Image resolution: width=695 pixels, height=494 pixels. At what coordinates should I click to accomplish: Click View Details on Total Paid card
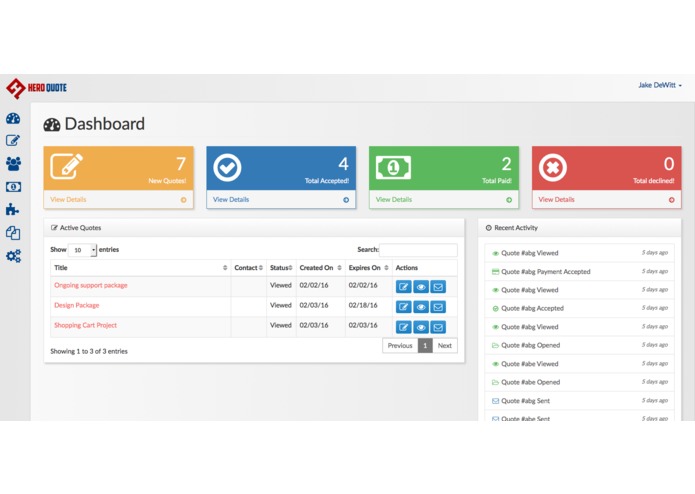point(394,199)
